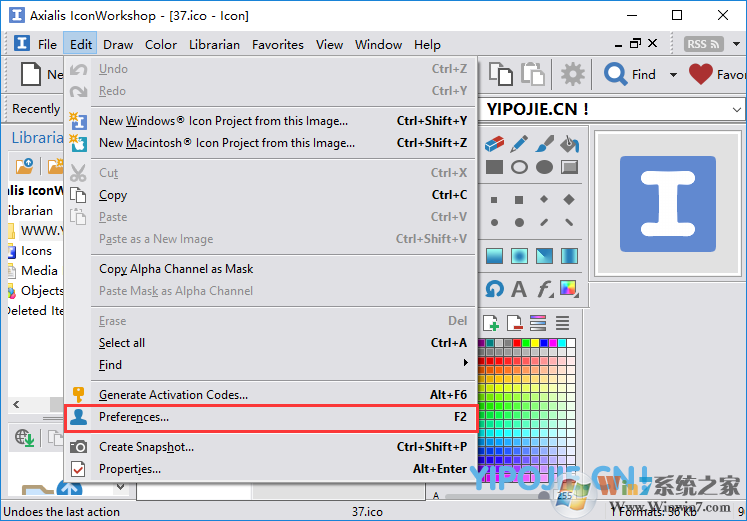Click the RSS feed button

point(704,44)
